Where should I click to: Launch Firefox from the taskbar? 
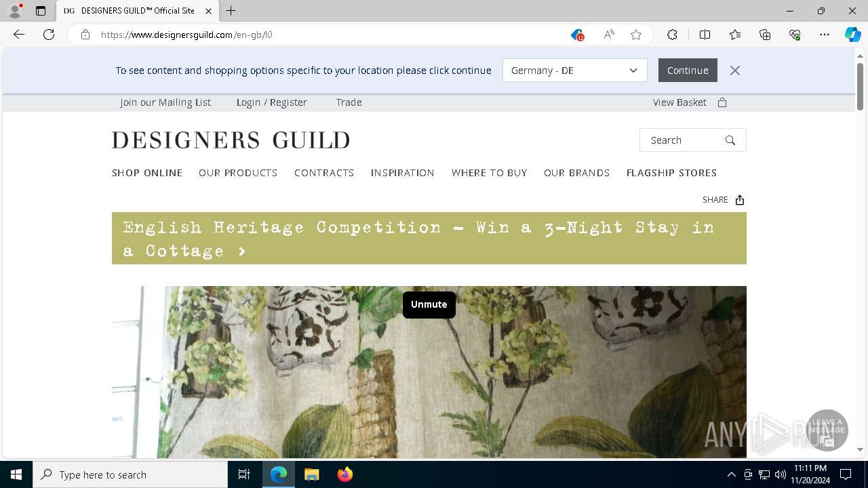click(x=345, y=474)
